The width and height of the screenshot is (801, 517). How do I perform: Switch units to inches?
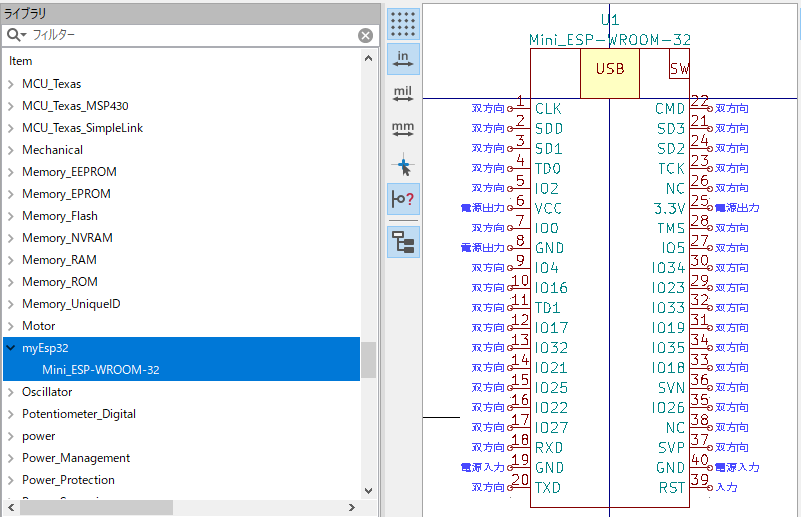pos(403,59)
